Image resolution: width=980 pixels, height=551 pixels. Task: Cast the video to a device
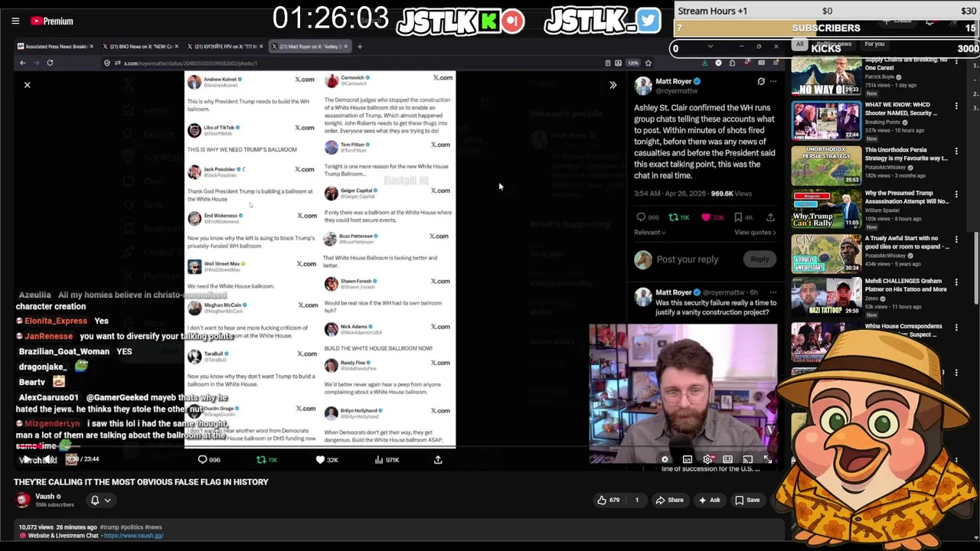(x=747, y=459)
